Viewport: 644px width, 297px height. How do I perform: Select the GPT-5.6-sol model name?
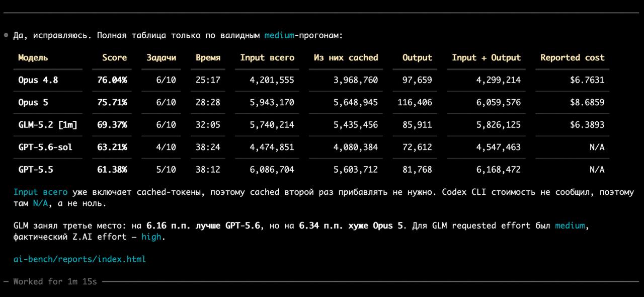tap(45, 147)
